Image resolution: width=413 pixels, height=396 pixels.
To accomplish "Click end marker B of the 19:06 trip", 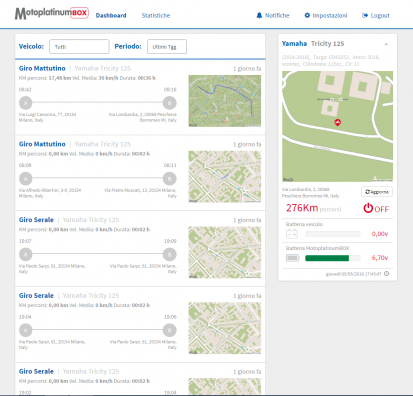I will tap(169, 330).
